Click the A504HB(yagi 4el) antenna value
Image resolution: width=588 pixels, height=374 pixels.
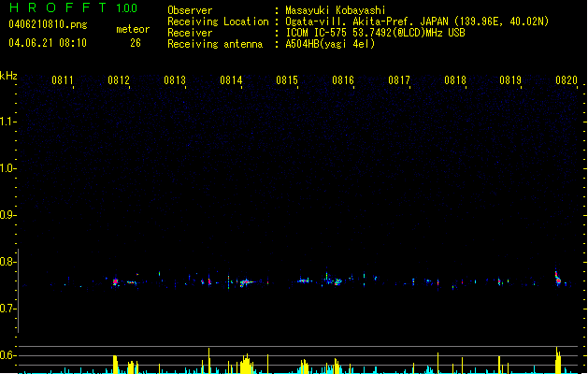[x=330, y=44]
